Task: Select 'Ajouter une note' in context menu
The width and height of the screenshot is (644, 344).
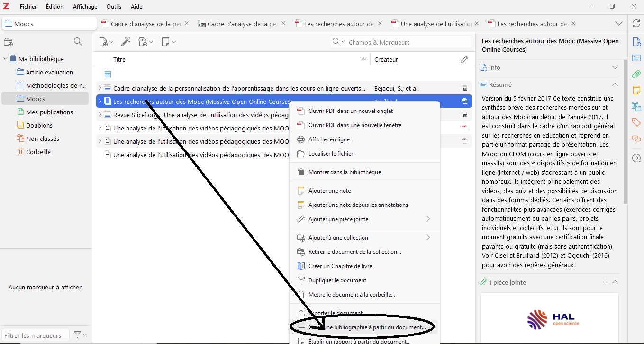Action: coord(329,191)
